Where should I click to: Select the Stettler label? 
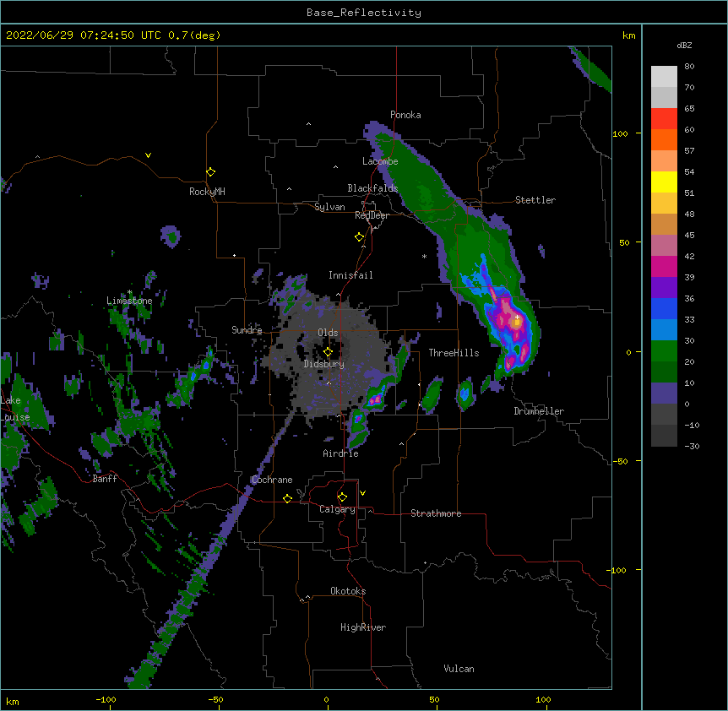[535, 200]
